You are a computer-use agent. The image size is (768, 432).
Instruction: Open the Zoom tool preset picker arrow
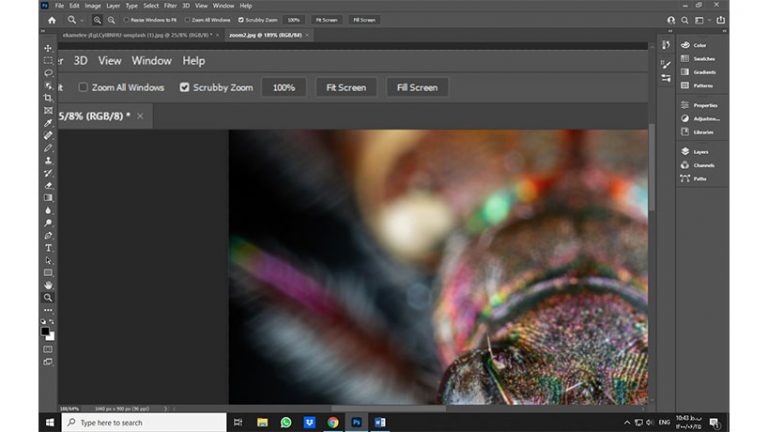tap(82, 21)
